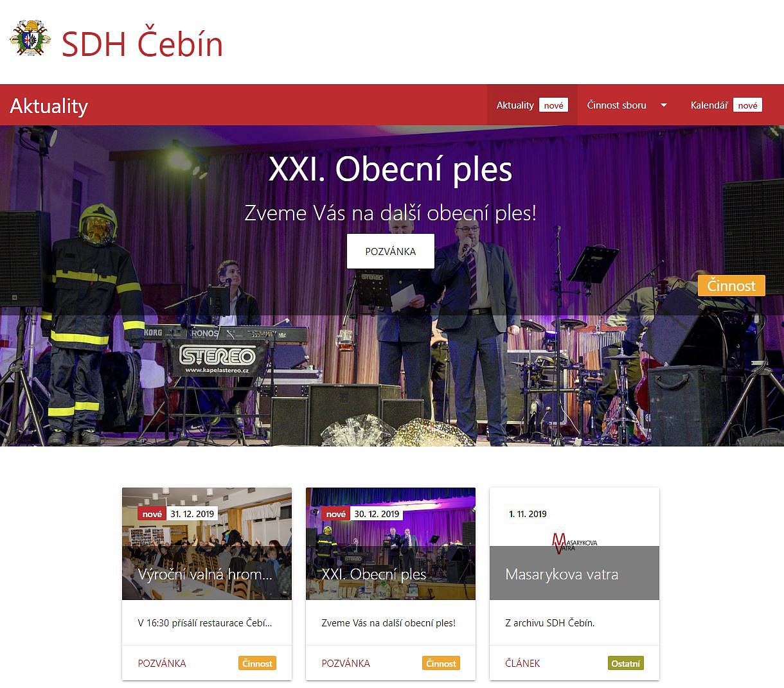Viewport: 784px width, 688px height.
Task: Open the XXI. Obecní ples card thumbnail
Action: tap(391, 543)
